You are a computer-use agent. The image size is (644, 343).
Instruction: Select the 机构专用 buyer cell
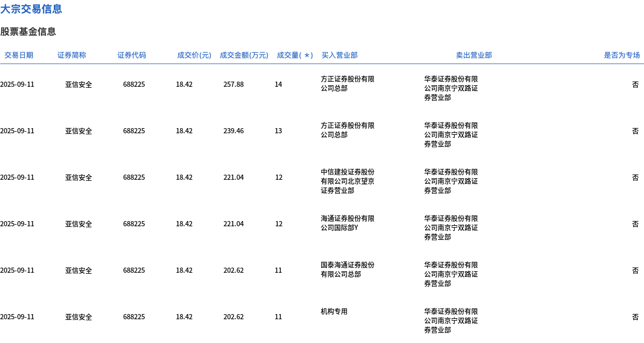point(334,311)
